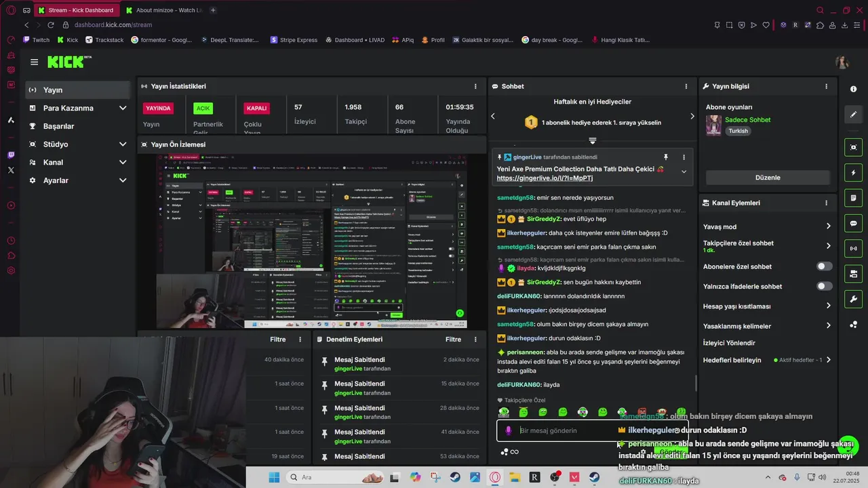Expand Ayarlar sidebar section
868x488 pixels.
123,180
